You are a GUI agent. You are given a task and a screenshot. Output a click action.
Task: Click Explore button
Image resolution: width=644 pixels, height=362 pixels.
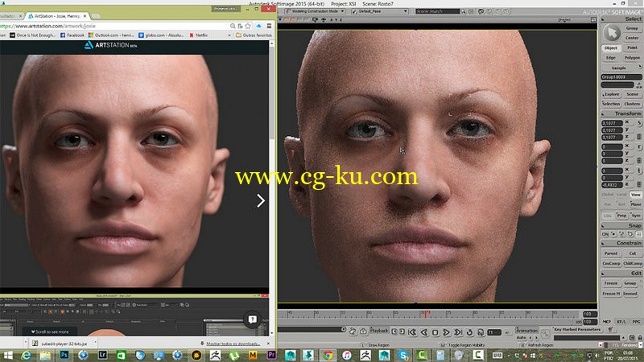(x=611, y=94)
